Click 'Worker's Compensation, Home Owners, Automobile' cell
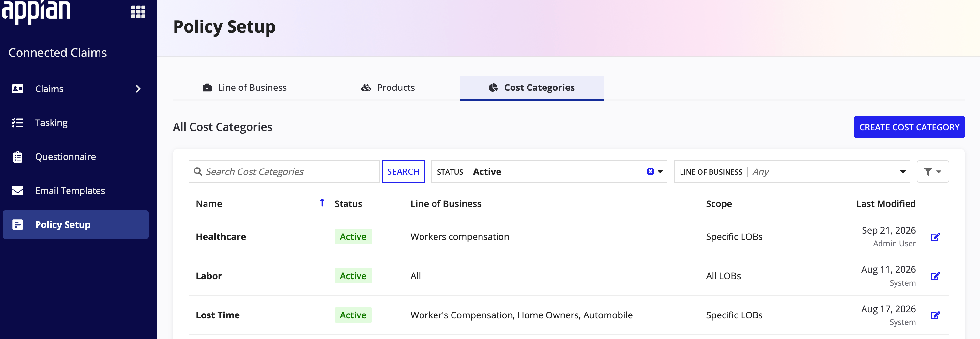Screen dimensions: 980x339 [x=521, y=315]
